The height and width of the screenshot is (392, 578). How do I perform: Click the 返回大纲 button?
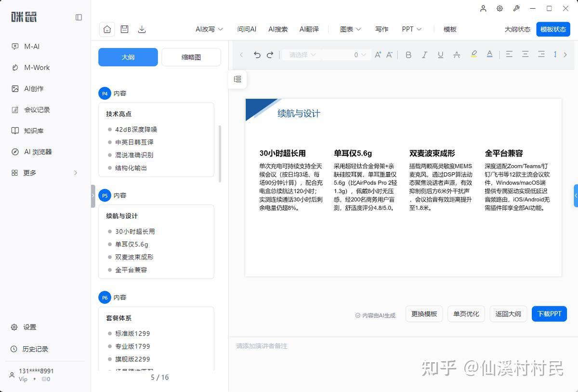508,314
